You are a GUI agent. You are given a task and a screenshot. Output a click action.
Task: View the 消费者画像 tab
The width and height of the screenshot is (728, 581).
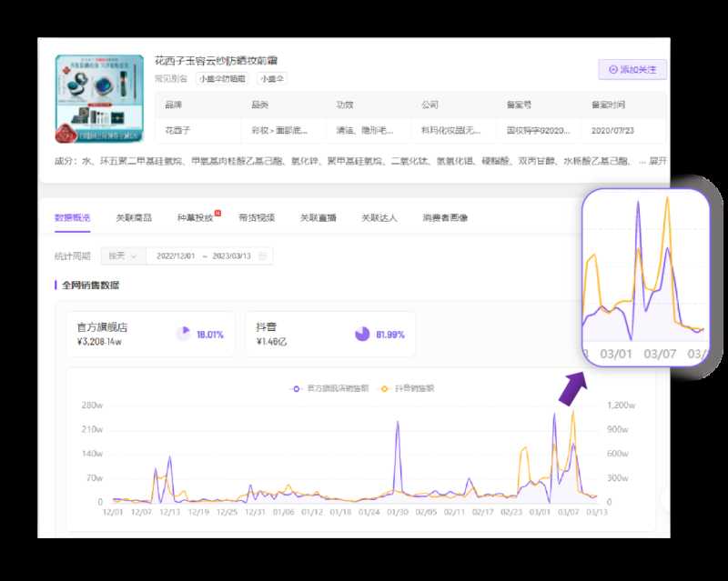click(445, 218)
